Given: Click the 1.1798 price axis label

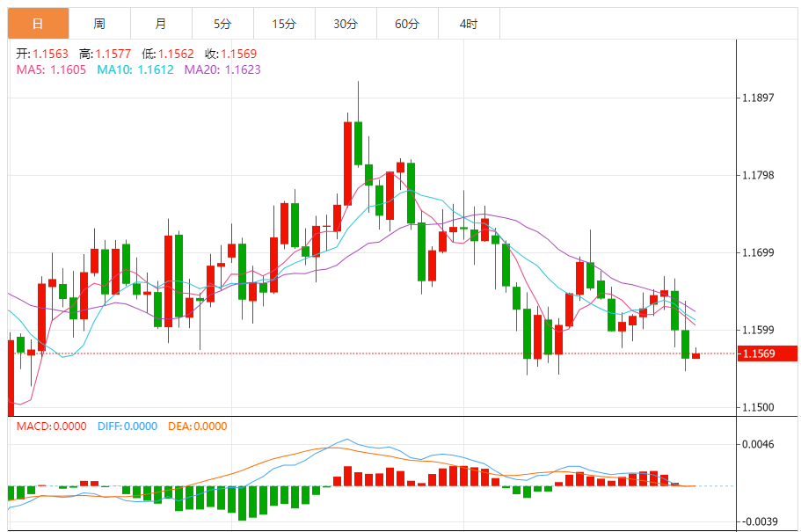Looking at the screenshot, I should tap(758, 175).
